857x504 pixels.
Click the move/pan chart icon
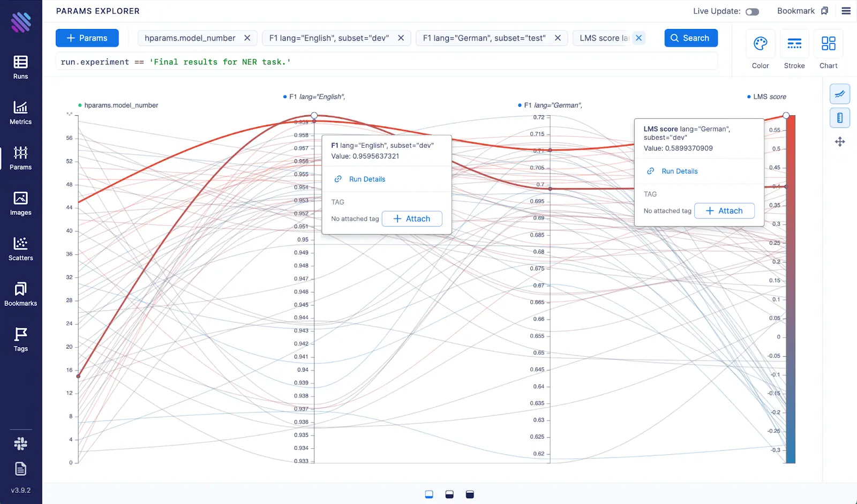tap(840, 141)
